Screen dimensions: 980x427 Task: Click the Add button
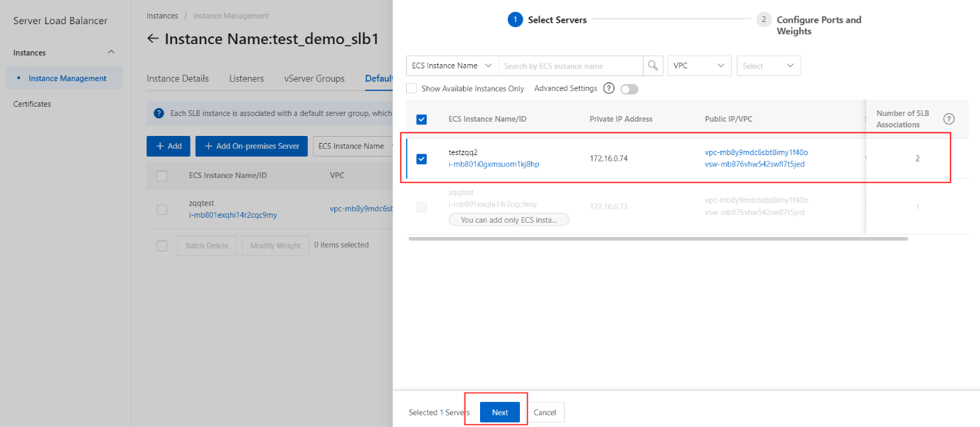pyautogui.click(x=169, y=146)
